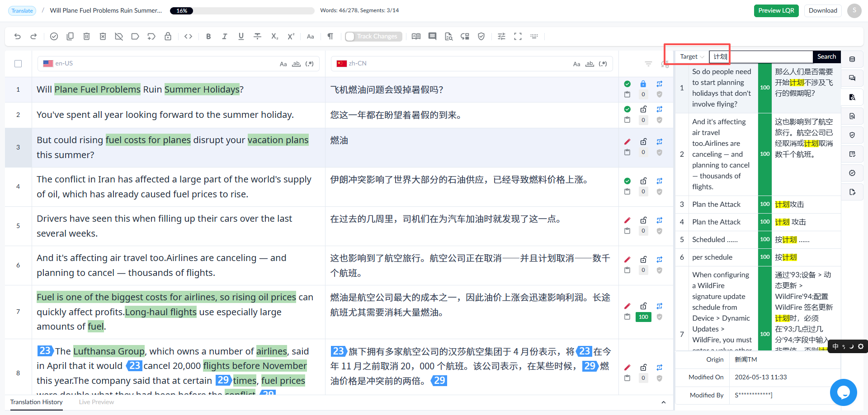Click the 16% translation progress bar
868x415 pixels.
242,11
